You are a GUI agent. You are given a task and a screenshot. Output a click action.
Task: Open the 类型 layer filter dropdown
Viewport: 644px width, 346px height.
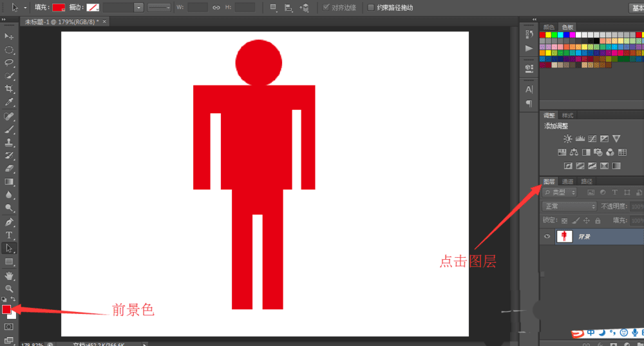click(560, 192)
